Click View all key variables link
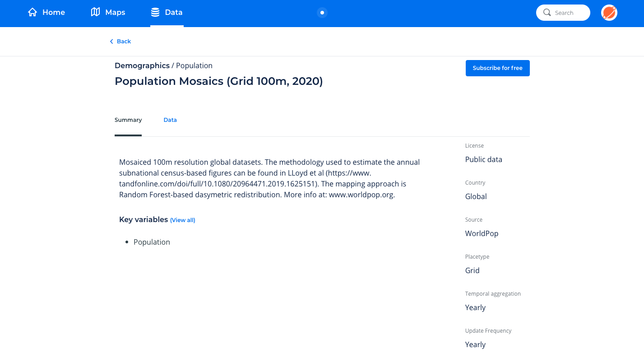 [183, 220]
